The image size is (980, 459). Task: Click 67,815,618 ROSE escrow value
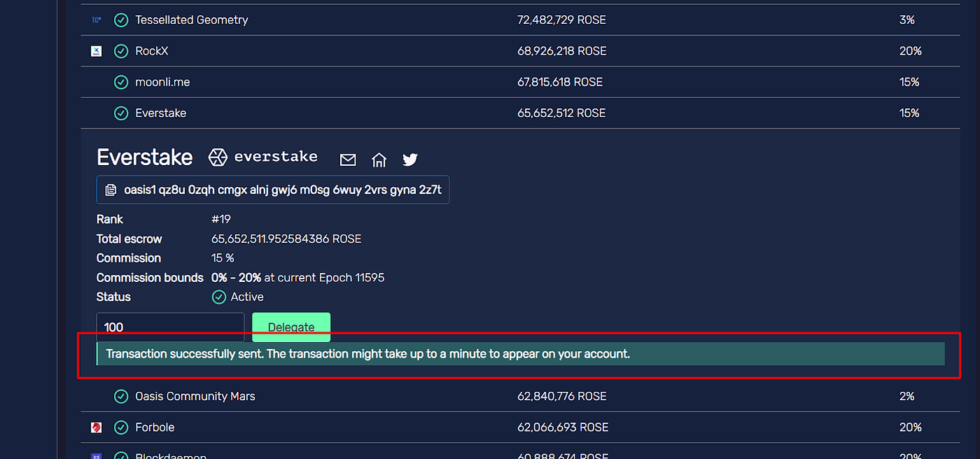(560, 82)
